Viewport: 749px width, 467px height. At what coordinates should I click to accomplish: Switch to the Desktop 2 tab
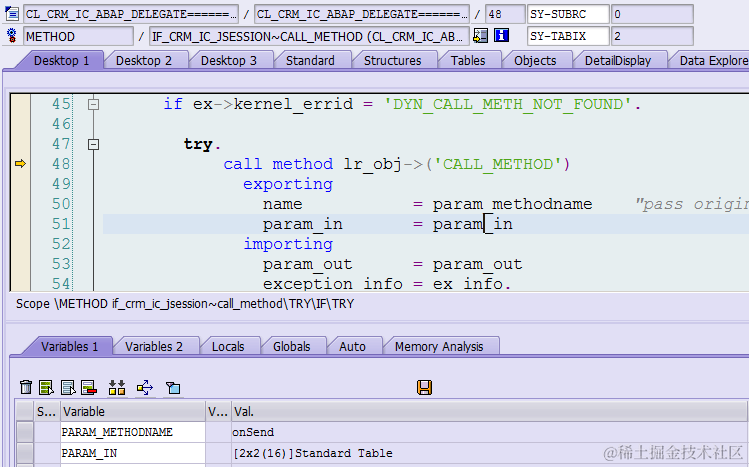click(143, 61)
